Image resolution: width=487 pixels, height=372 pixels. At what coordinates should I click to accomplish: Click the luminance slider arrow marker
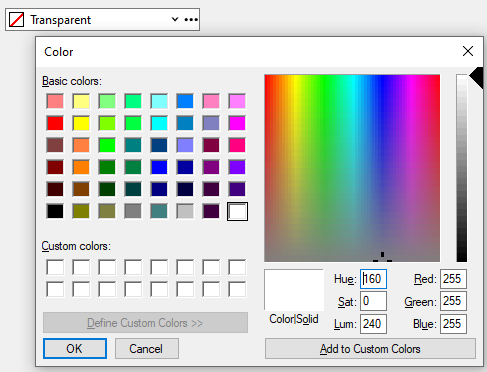point(477,78)
